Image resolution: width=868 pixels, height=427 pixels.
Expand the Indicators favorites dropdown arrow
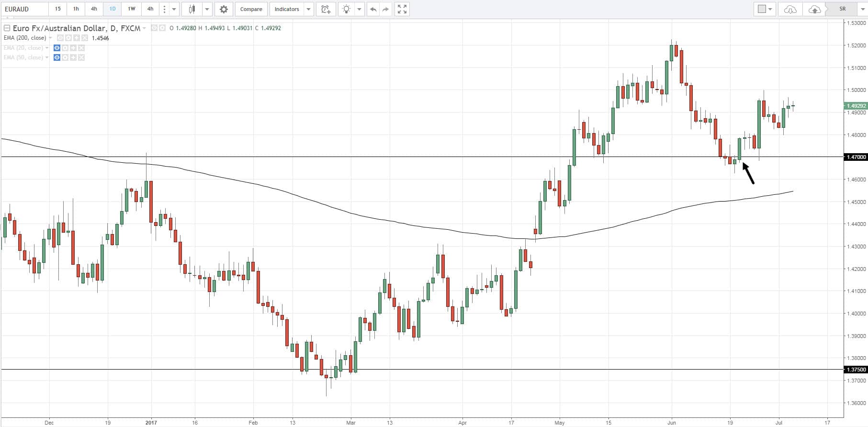309,9
